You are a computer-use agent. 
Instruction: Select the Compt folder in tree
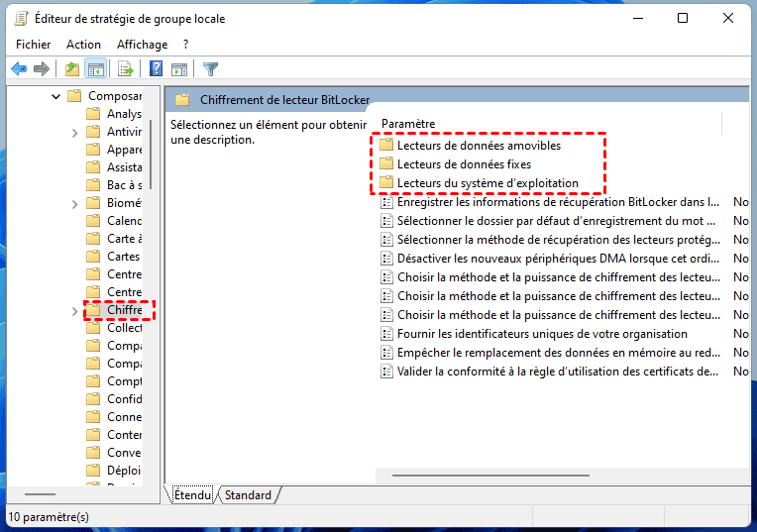(x=114, y=381)
